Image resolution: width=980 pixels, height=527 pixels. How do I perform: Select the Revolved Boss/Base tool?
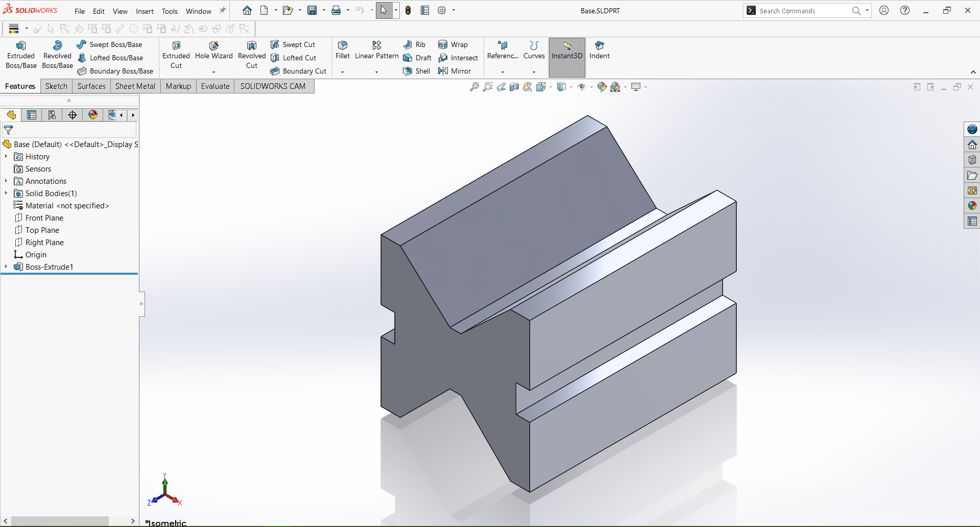pos(57,55)
